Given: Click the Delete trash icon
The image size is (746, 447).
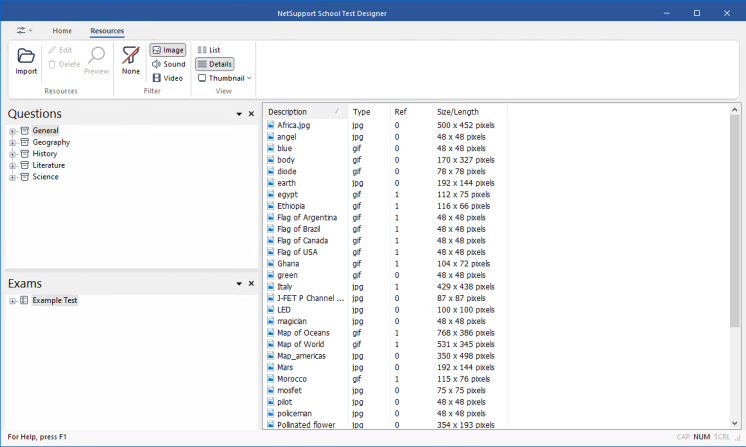Looking at the screenshot, I should pos(52,64).
